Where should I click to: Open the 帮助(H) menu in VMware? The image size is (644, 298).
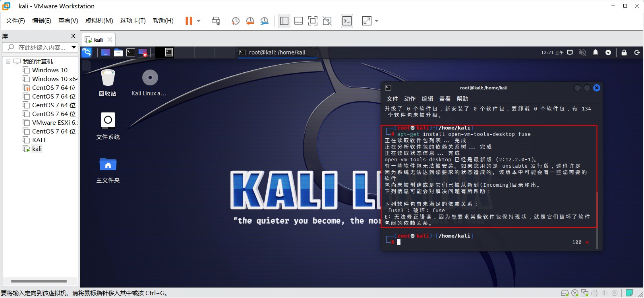(163, 21)
